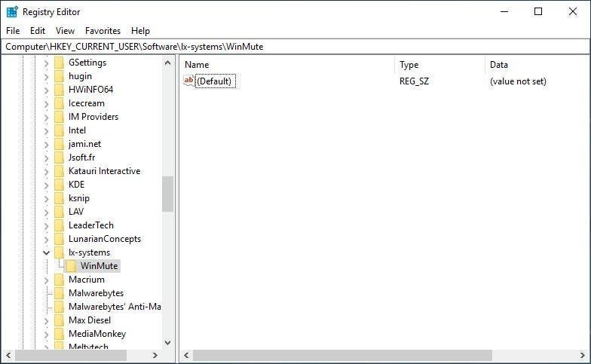Expand the KDE key
Screen dimensions: 591x364
coord(47,185)
